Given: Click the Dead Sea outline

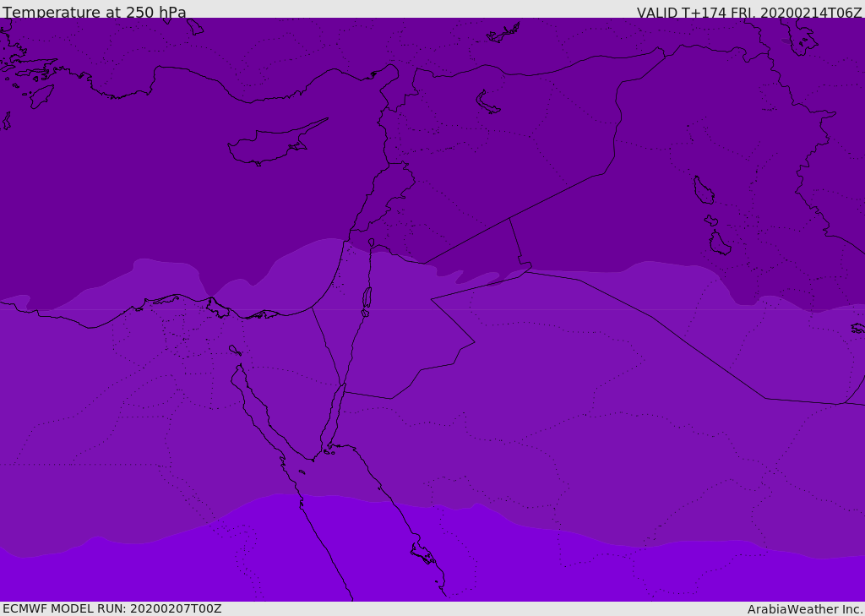Looking at the screenshot, I should pos(367,297).
